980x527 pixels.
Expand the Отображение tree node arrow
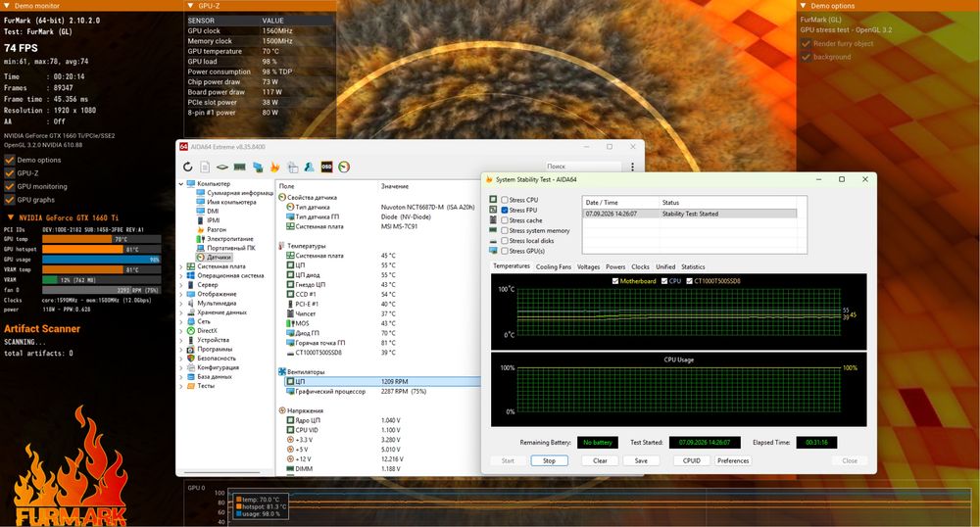point(181,294)
